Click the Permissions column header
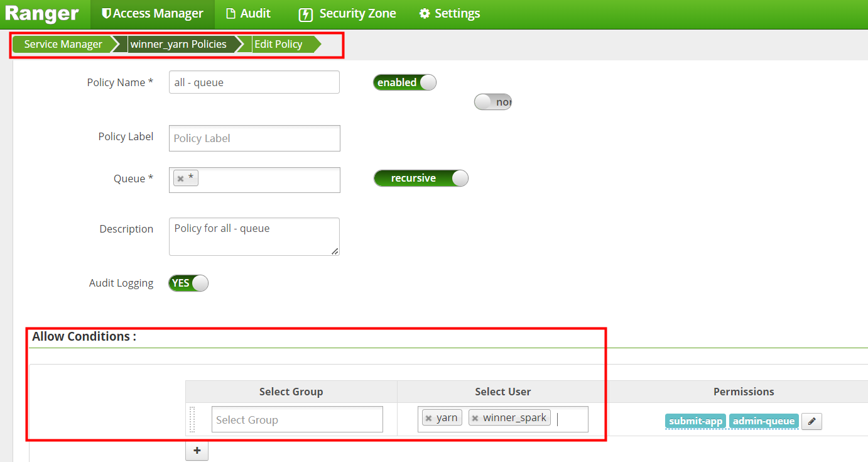Viewport: 868px width, 462px height. pos(744,392)
